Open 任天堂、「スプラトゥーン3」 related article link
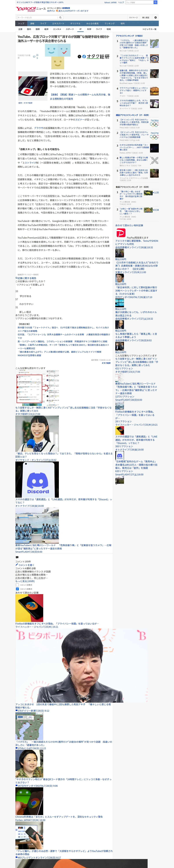 64,336
